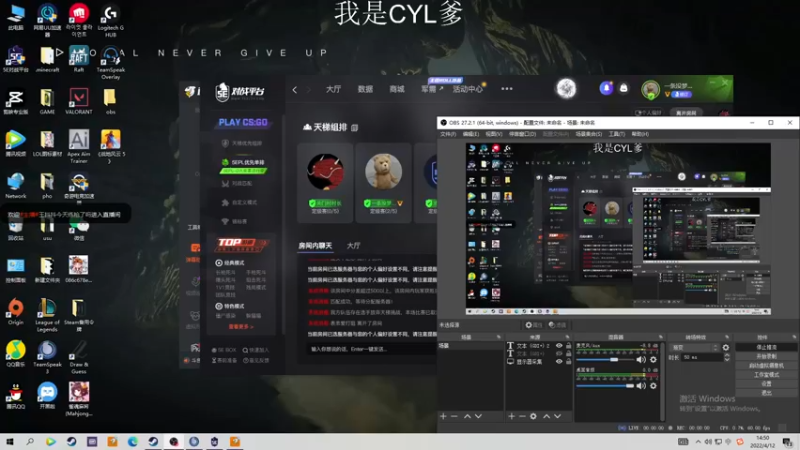
Task: Toggle lock on second text (GDI+) source
Action: pos(568,354)
